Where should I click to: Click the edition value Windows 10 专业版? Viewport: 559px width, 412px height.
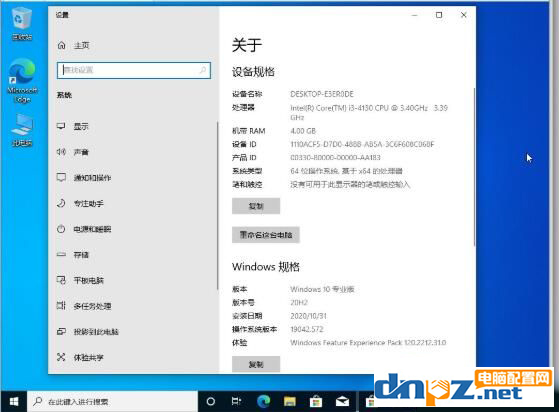pyautogui.click(x=322, y=289)
